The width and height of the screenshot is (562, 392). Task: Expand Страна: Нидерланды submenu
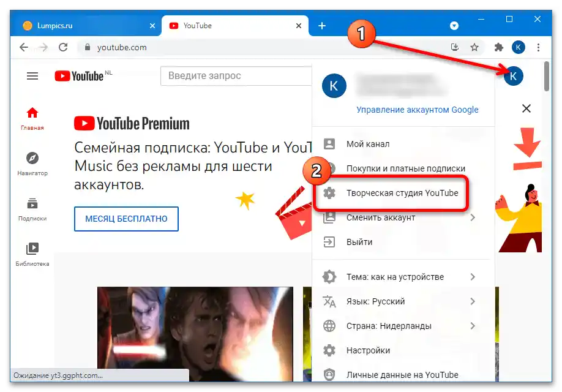[403, 326]
